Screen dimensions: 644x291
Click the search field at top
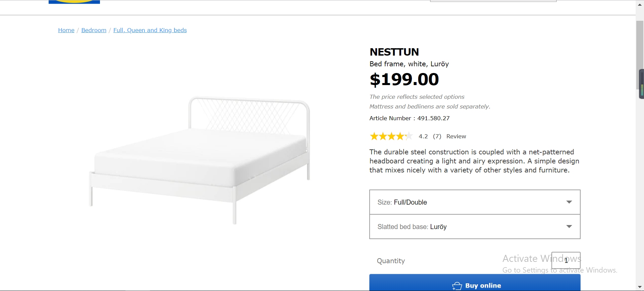(x=493, y=1)
